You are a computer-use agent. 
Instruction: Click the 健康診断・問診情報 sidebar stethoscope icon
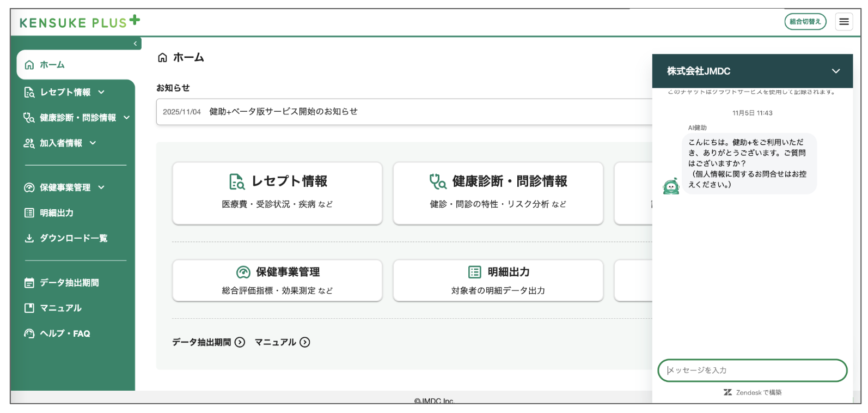tap(29, 118)
